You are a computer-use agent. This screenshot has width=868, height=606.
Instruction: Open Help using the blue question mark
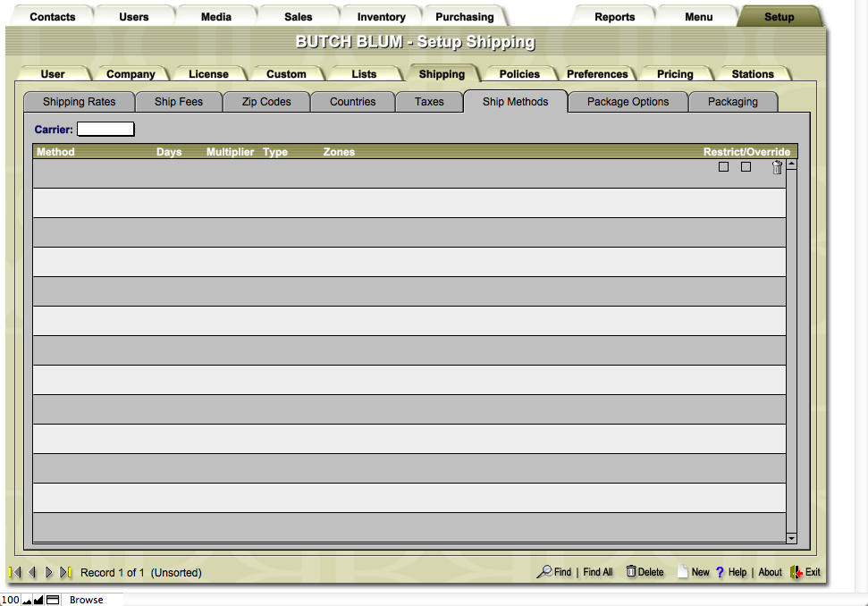(720, 572)
